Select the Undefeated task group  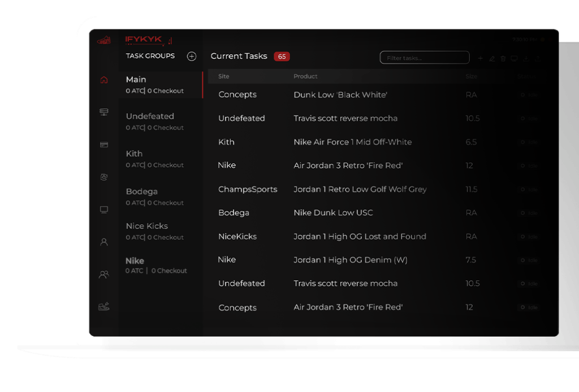155,122
